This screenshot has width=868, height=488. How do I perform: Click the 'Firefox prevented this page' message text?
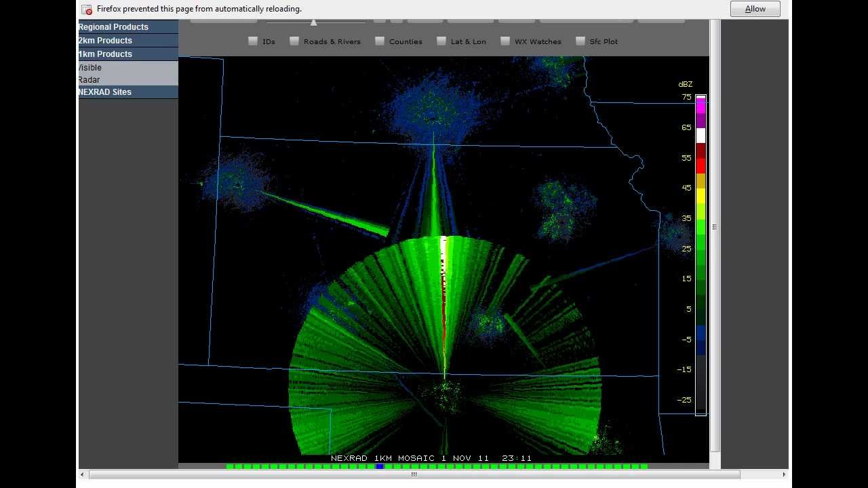tap(199, 9)
